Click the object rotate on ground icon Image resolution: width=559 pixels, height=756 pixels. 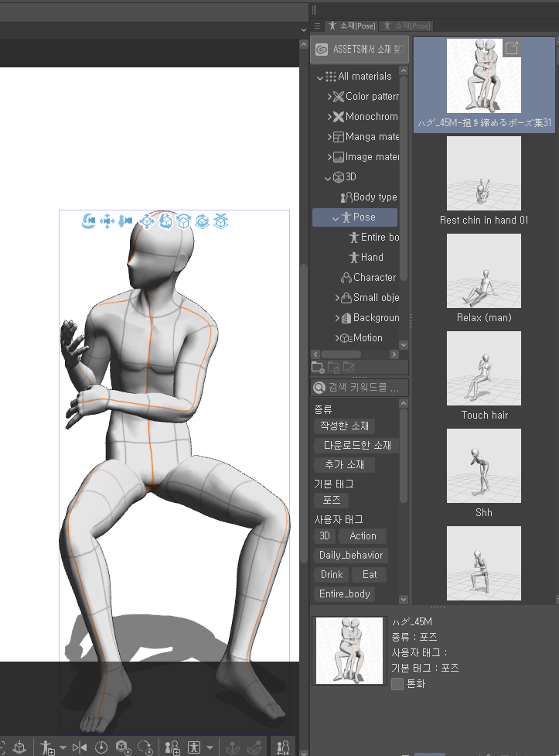[x=203, y=221]
